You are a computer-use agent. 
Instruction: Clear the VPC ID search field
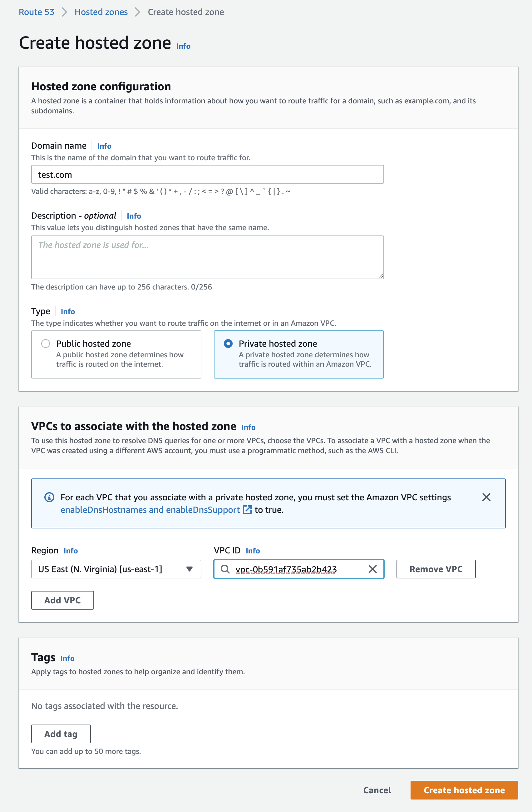(x=372, y=569)
